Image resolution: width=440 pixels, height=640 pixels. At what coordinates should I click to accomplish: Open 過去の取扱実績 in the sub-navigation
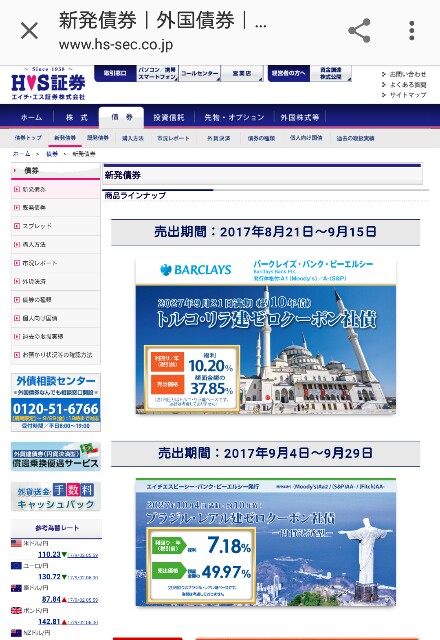pyautogui.click(x=355, y=138)
